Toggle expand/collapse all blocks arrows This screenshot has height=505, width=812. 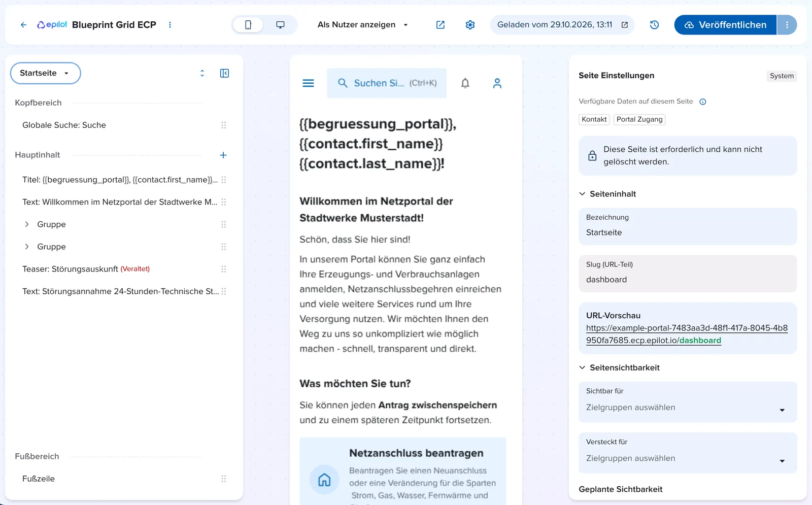tap(202, 73)
